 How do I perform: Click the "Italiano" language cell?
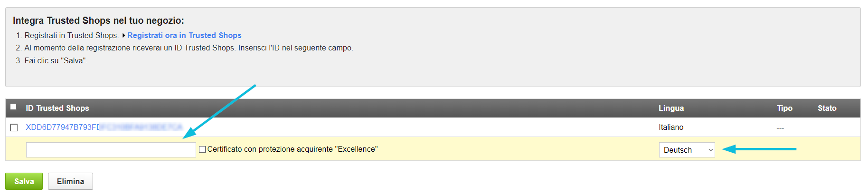click(671, 127)
